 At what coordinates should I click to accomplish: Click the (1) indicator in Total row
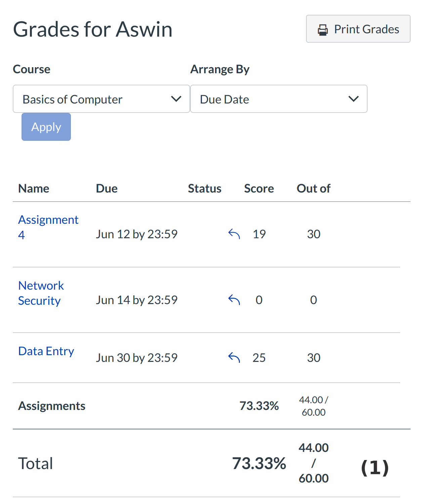(x=375, y=467)
